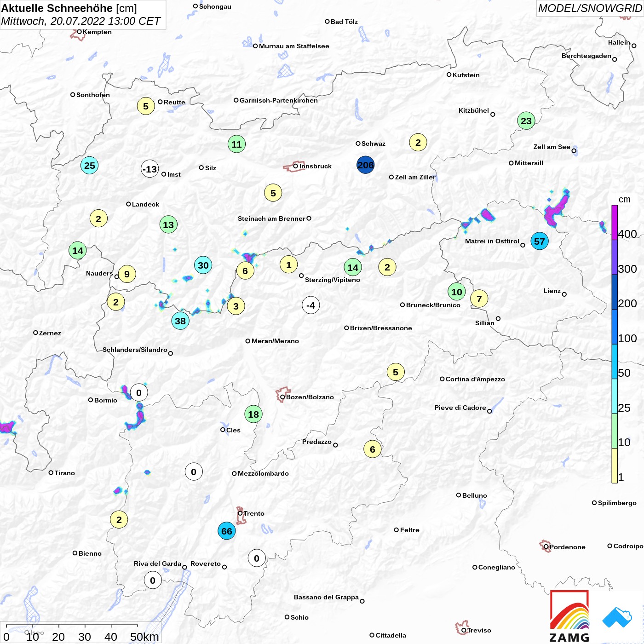Screen dimensions: 644x644
Task: Select the yellow 1 station marker
Action: point(289,264)
